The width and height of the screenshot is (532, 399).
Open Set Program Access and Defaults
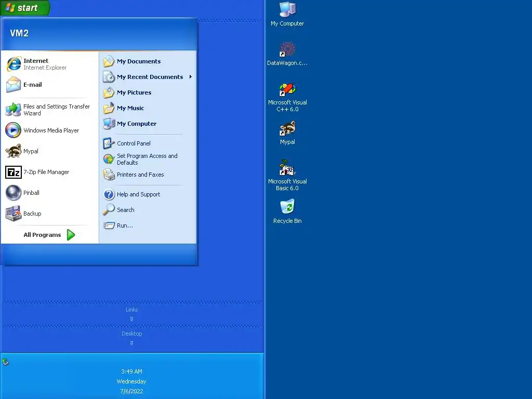click(x=148, y=159)
